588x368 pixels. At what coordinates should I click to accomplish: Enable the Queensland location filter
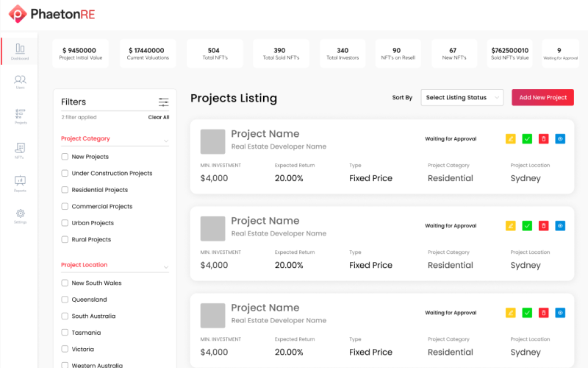click(65, 300)
